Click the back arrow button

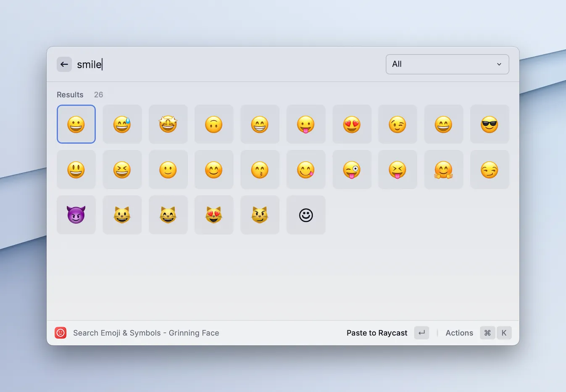pyautogui.click(x=64, y=64)
